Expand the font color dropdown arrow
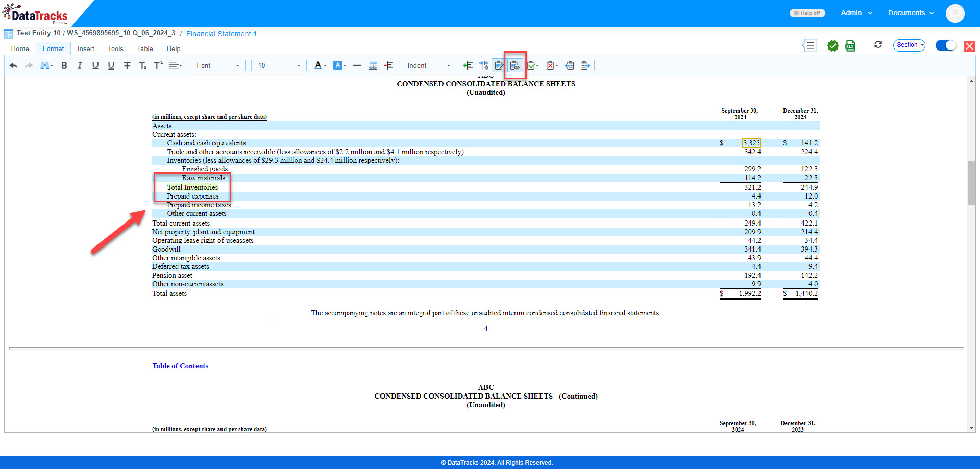 pos(325,65)
